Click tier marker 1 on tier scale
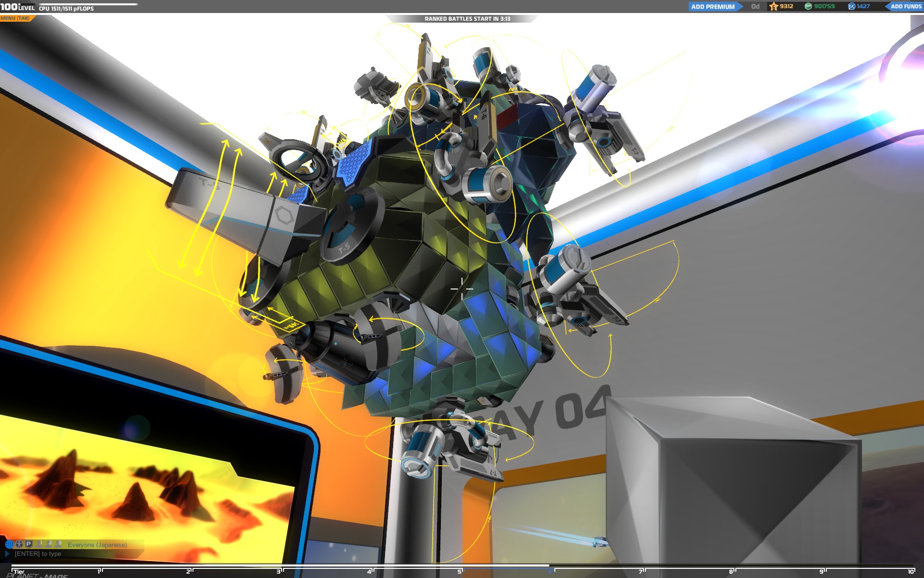The height and width of the screenshot is (578, 924). coord(100,571)
